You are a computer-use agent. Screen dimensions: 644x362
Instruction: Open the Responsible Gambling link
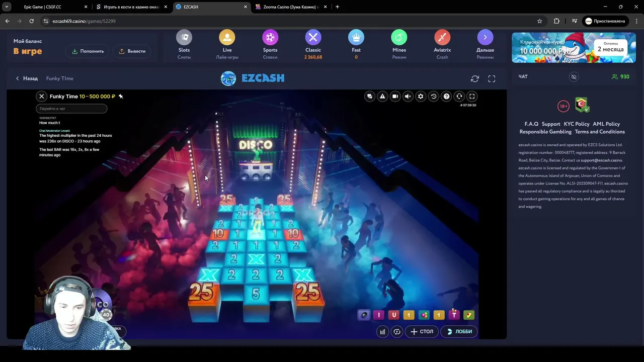[x=545, y=132]
